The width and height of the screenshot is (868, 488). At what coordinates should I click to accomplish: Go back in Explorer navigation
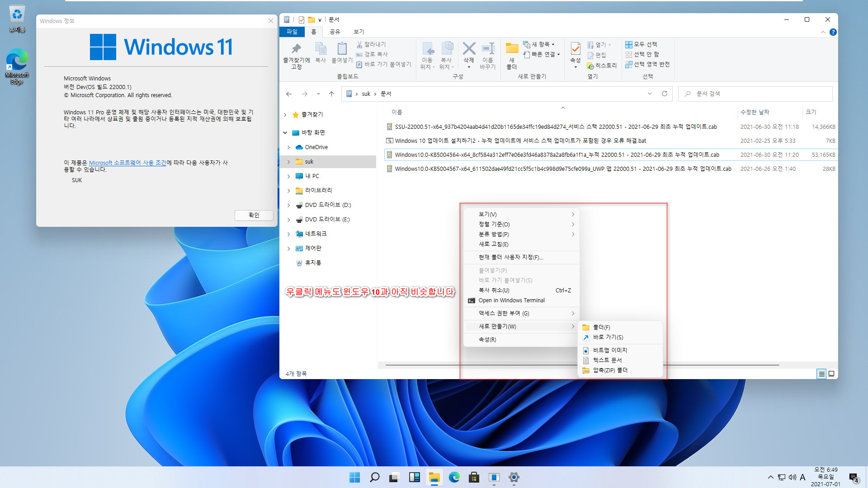pyautogui.click(x=289, y=94)
